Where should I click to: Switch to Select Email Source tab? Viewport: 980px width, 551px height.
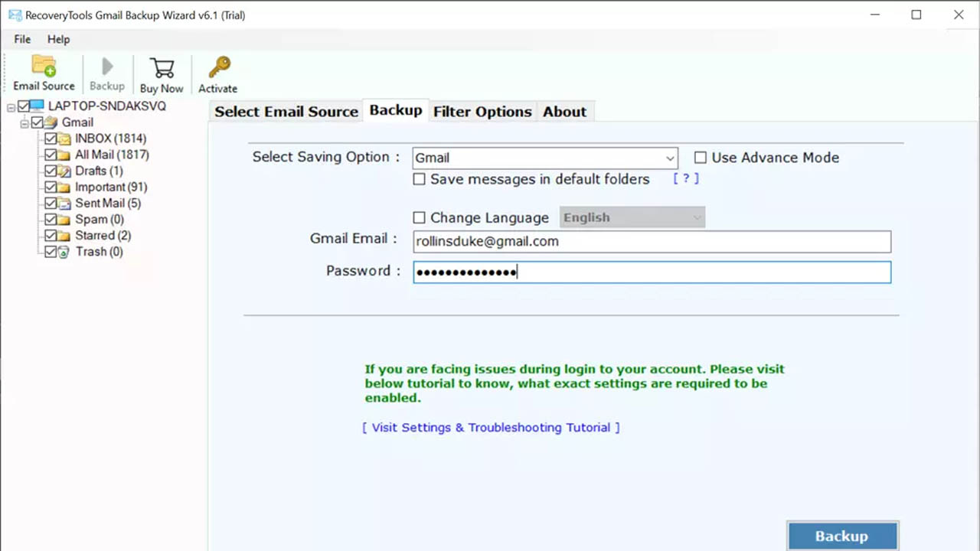point(286,112)
